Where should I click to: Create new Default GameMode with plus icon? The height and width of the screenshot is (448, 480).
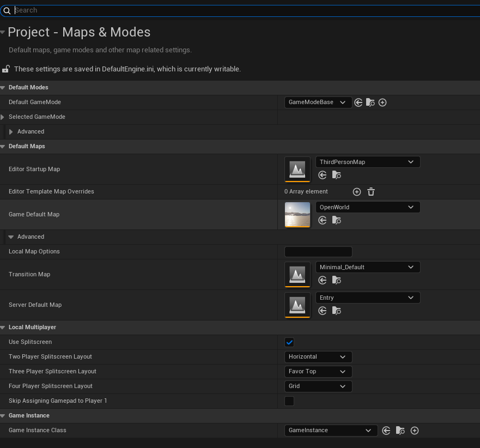382,102
